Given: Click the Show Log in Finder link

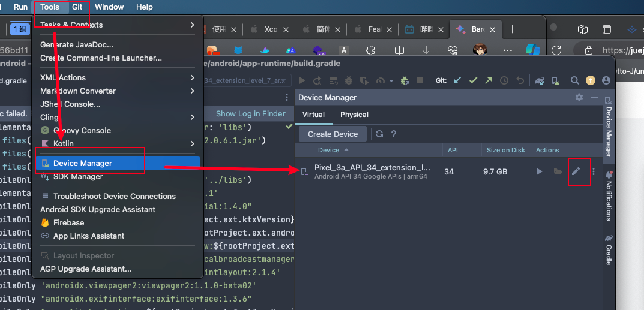Looking at the screenshot, I should pos(250,113).
